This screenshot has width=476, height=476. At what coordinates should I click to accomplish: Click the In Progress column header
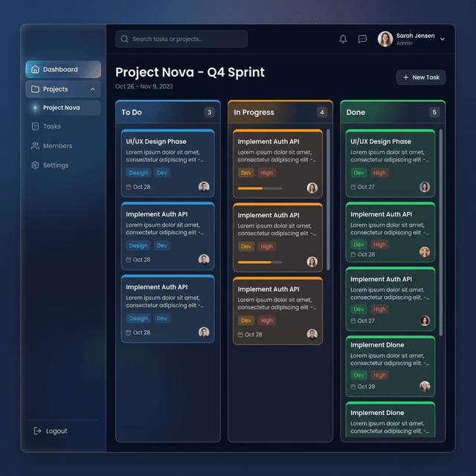(280, 112)
